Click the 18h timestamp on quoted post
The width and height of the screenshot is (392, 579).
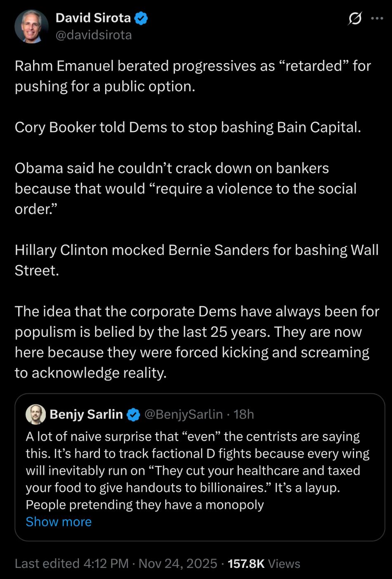click(244, 414)
